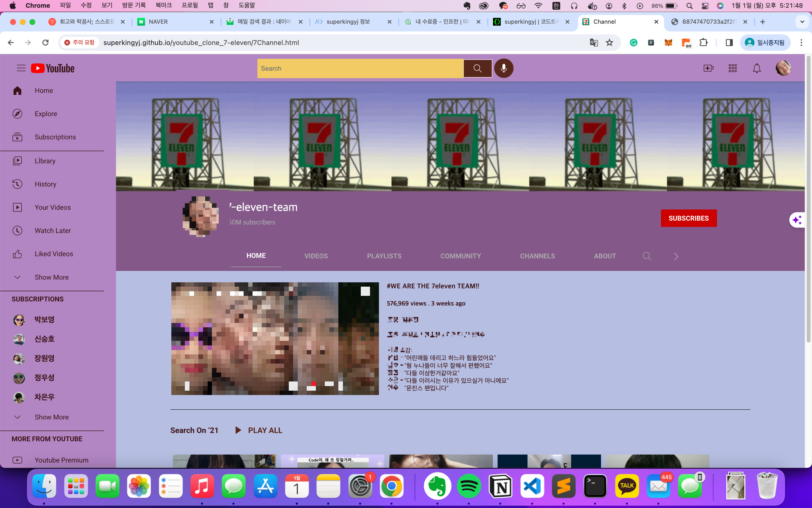
Task: Switch to the VIDEOS channel tab
Action: click(x=316, y=256)
